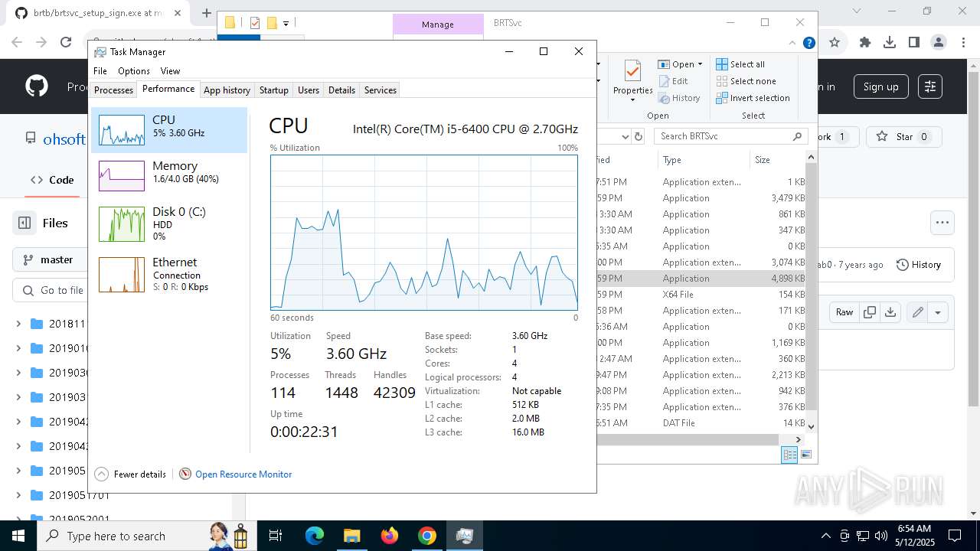Click Explorer help question mark icon
Screen dimensions: 980x551
click(809, 43)
